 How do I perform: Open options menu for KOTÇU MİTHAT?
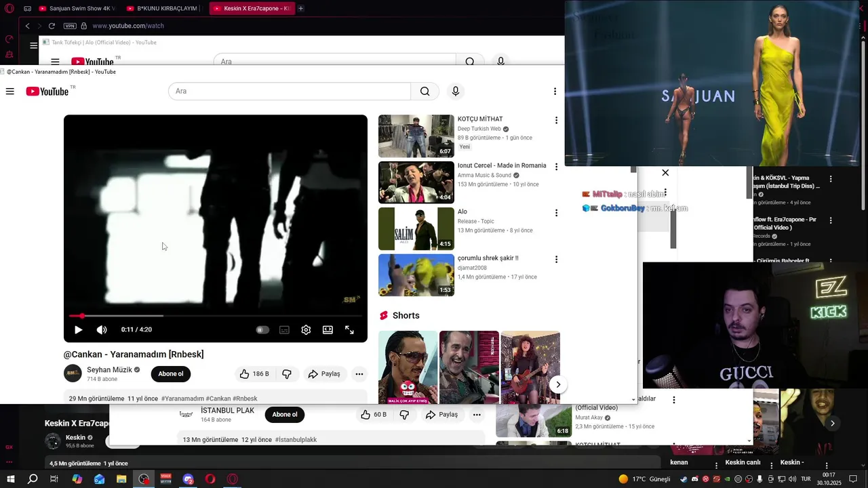pyautogui.click(x=556, y=121)
